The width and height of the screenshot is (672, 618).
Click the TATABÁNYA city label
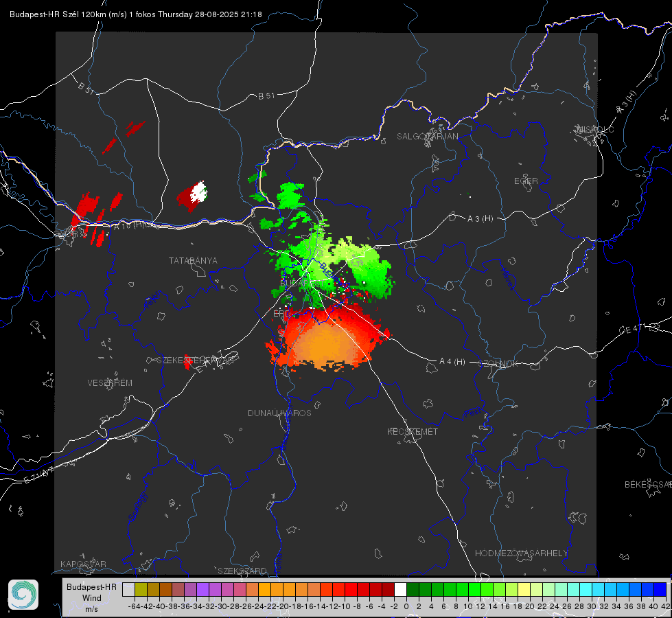point(193,261)
